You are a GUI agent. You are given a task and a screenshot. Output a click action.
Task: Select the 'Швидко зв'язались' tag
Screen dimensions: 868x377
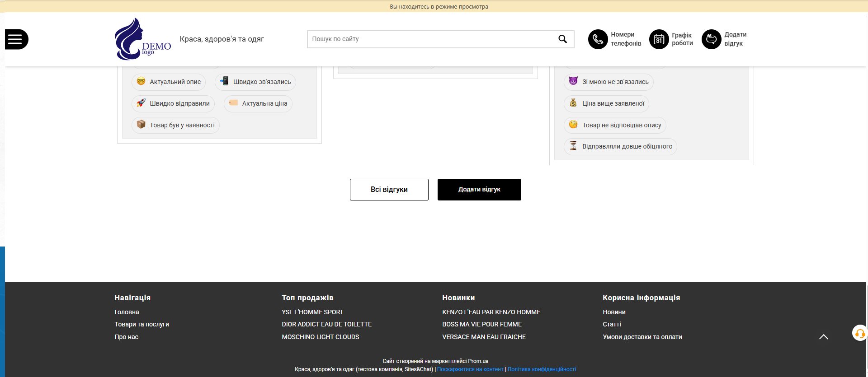[255, 82]
